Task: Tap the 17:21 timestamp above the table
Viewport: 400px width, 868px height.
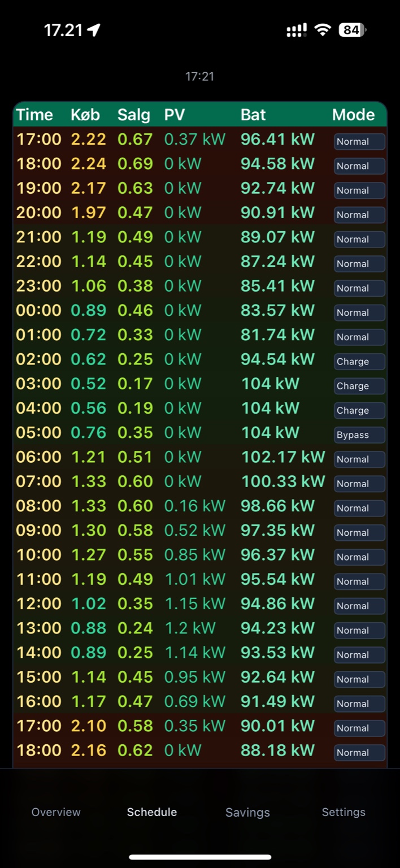Action: [x=200, y=76]
